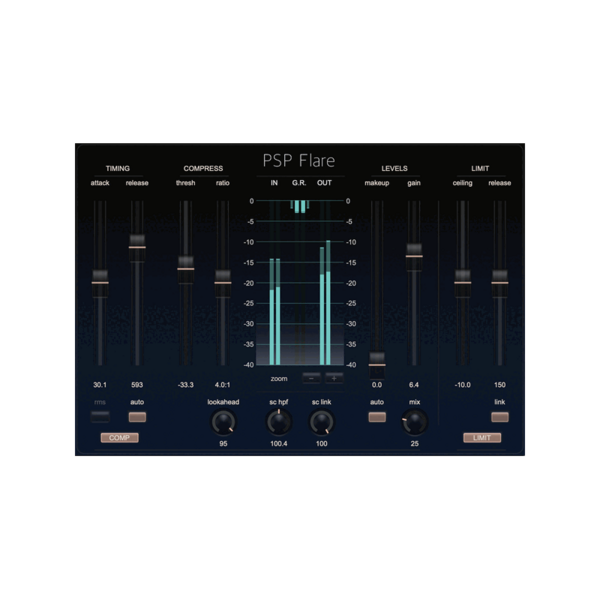Zoom in meter with plus button
This screenshot has width=600, height=600.
click(334, 378)
